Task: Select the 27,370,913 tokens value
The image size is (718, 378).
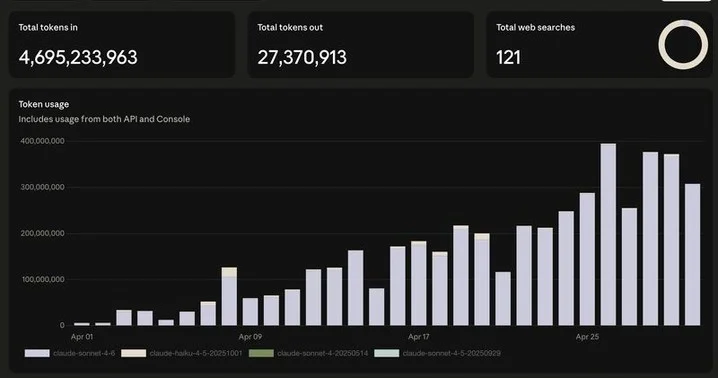Action: [302, 57]
